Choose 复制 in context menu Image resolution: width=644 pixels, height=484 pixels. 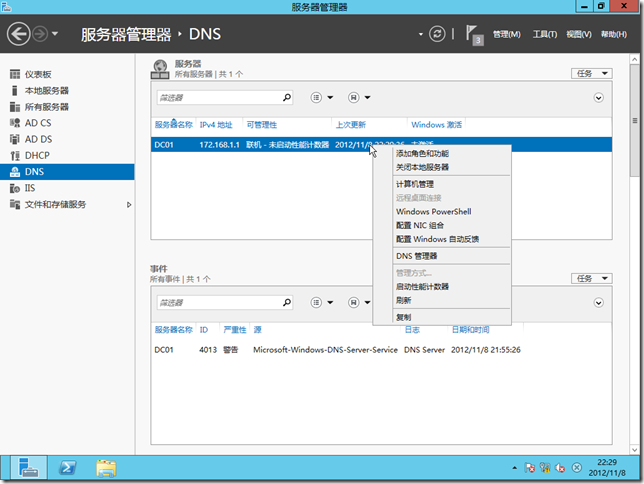442,317
